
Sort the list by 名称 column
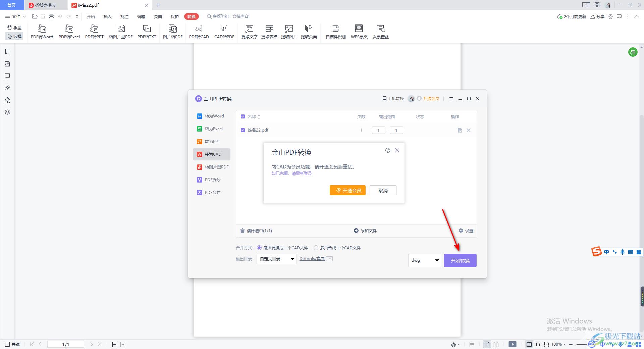(x=259, y=116)
